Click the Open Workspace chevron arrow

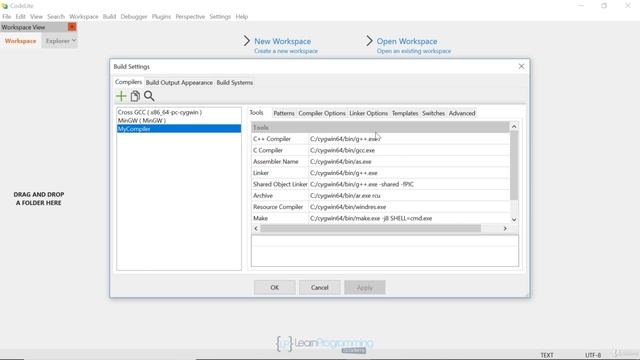pos(369,41)
